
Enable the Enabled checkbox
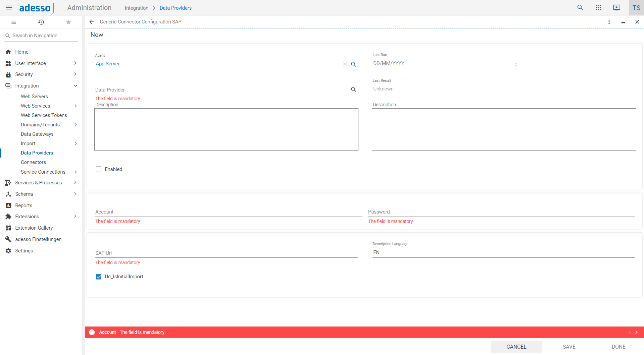[99, 169]
